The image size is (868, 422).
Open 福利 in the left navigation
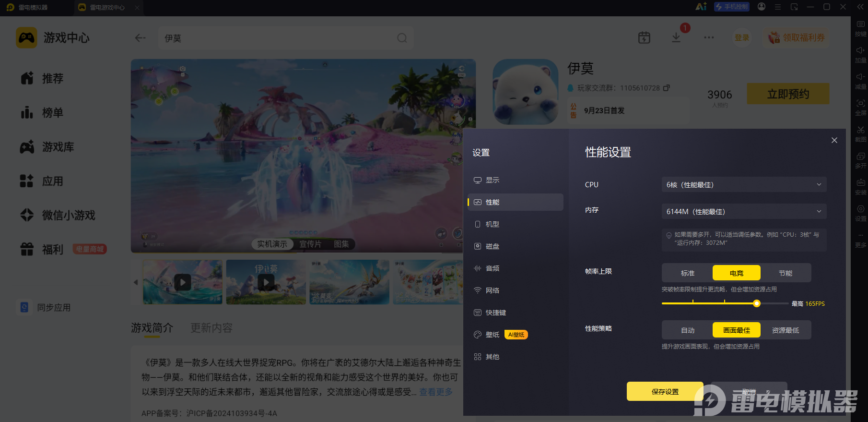[x=42, y=250]
